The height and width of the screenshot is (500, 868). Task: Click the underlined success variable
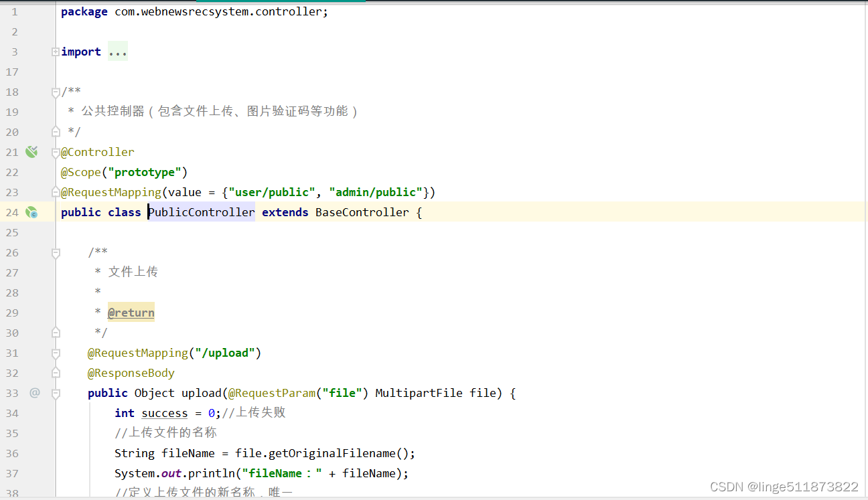click(165, 413)
